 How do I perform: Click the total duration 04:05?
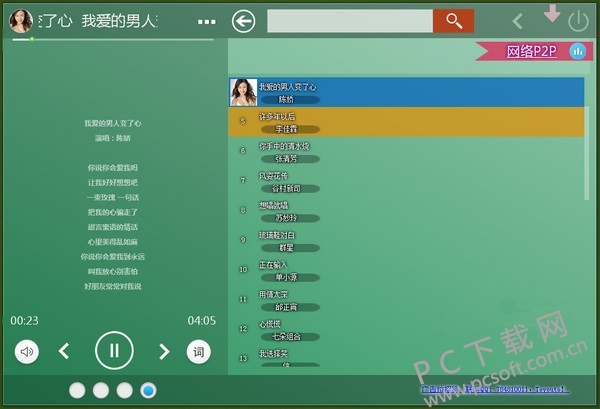[x=202, y=321]
